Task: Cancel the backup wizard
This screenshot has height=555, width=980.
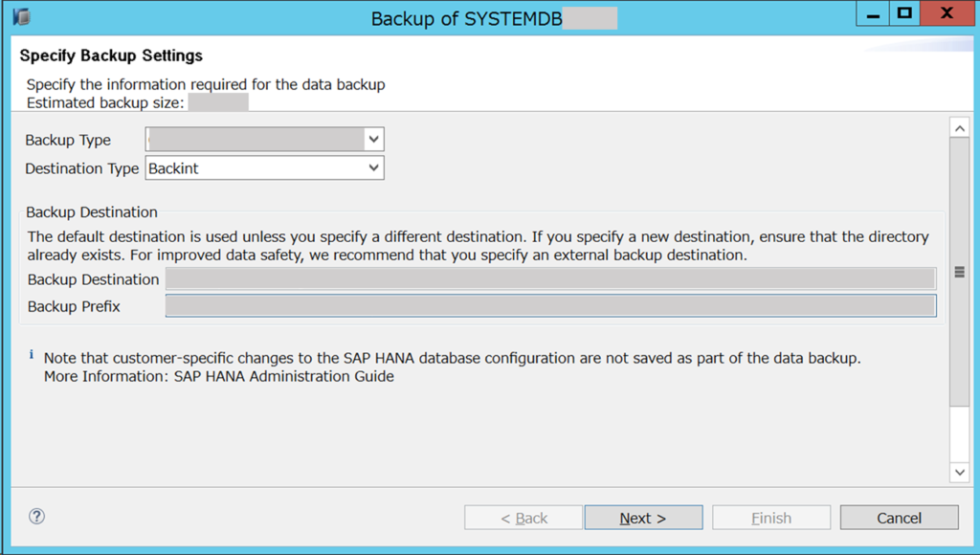Action: click(899, 518)
